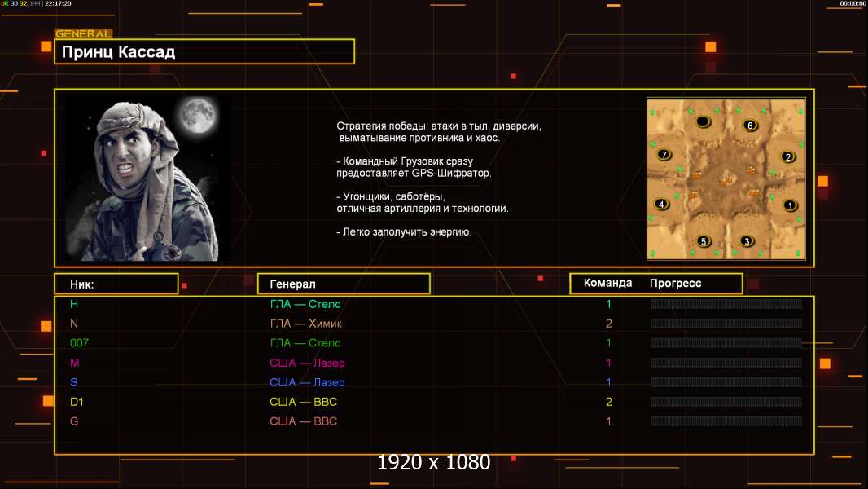868x489 pixels.
Task: Click the 22:17:20 clock readout at top left
Action: (58, 3)
